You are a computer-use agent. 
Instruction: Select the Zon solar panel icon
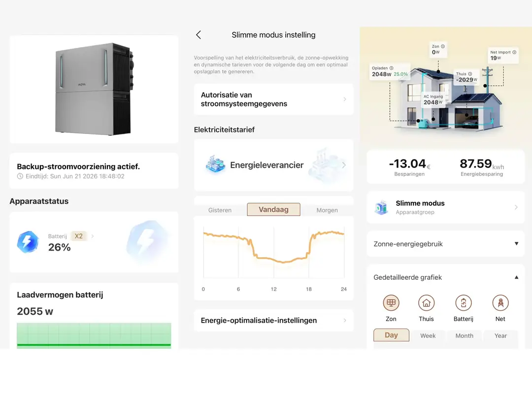click(x=391, y=302)
